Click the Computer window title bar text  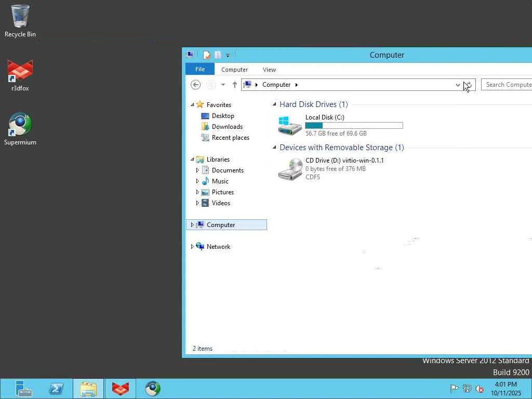click(387, 55)
